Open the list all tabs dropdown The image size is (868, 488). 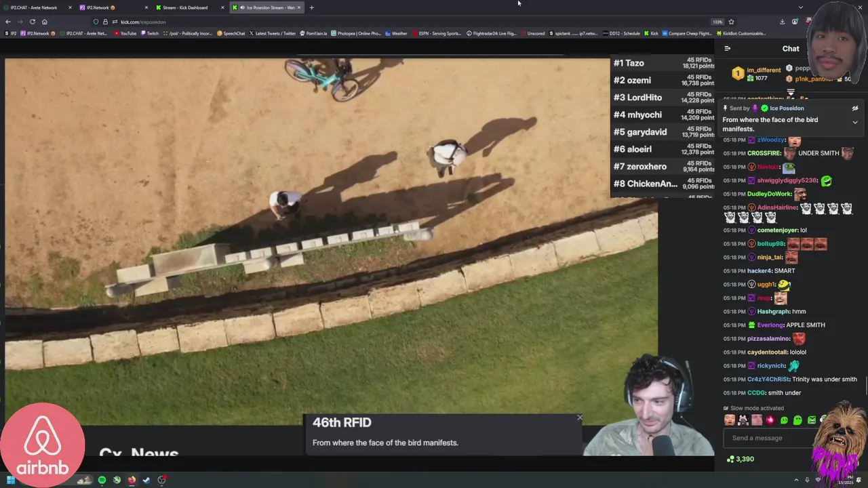click(801, 7)
